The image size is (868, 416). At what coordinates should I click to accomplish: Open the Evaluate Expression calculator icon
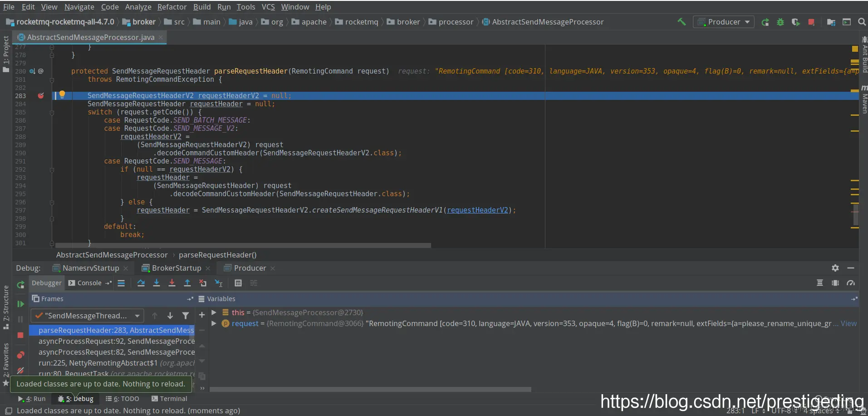238,283
